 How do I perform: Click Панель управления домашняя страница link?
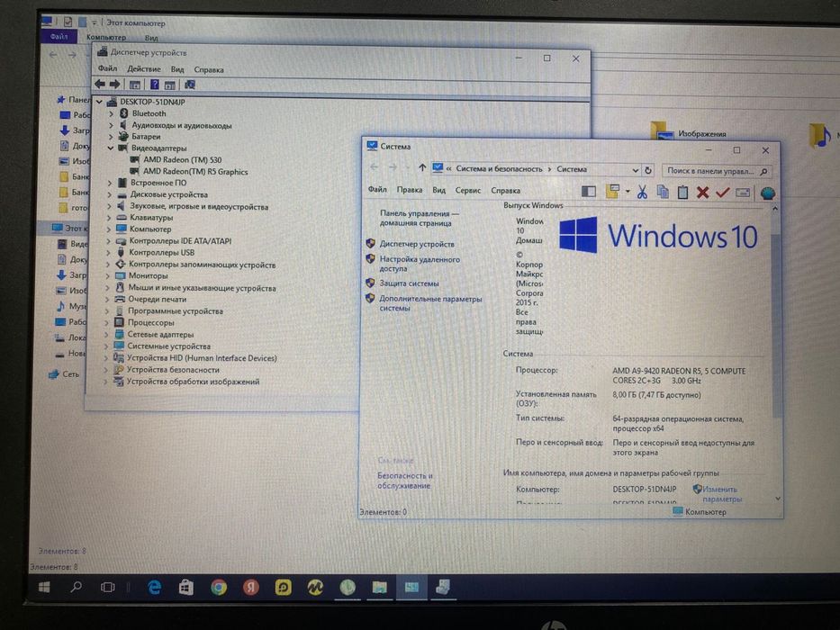tap(420, 218)
